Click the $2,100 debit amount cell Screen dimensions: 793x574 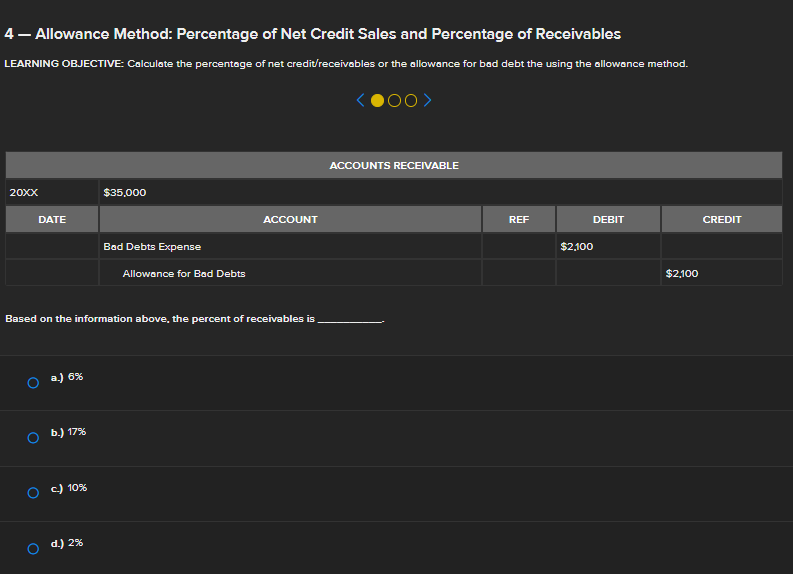(580, 247)
